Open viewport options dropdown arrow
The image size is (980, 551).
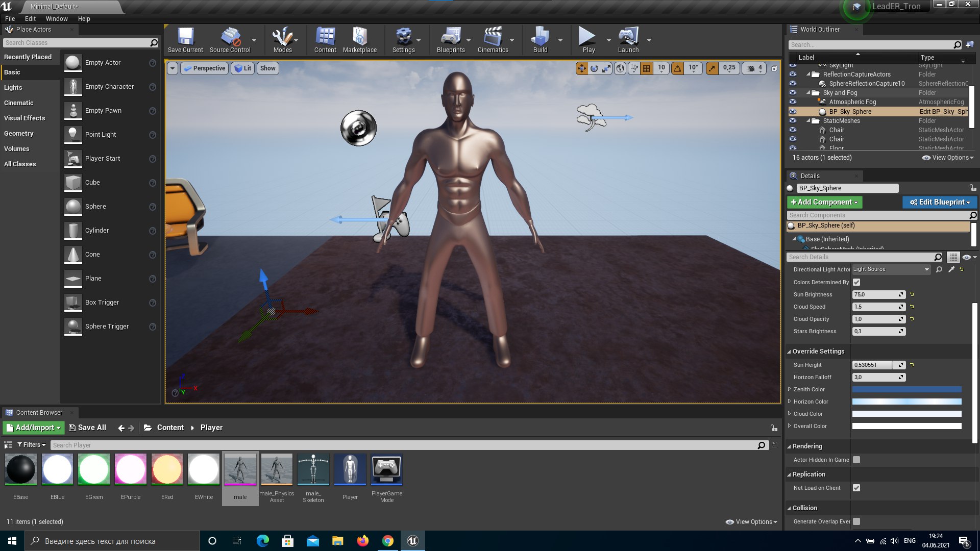[x=173, y=68]
